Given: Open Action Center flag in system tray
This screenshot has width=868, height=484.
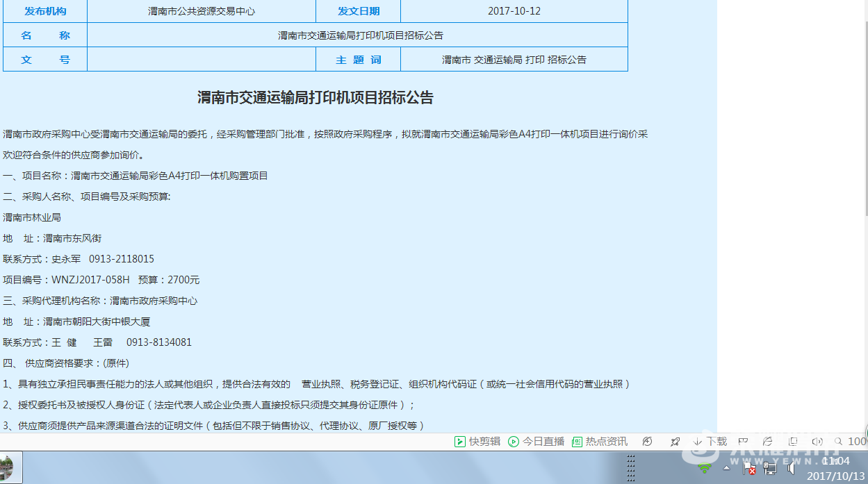Looking at the screenshot, I should click(x=749, y=468).
